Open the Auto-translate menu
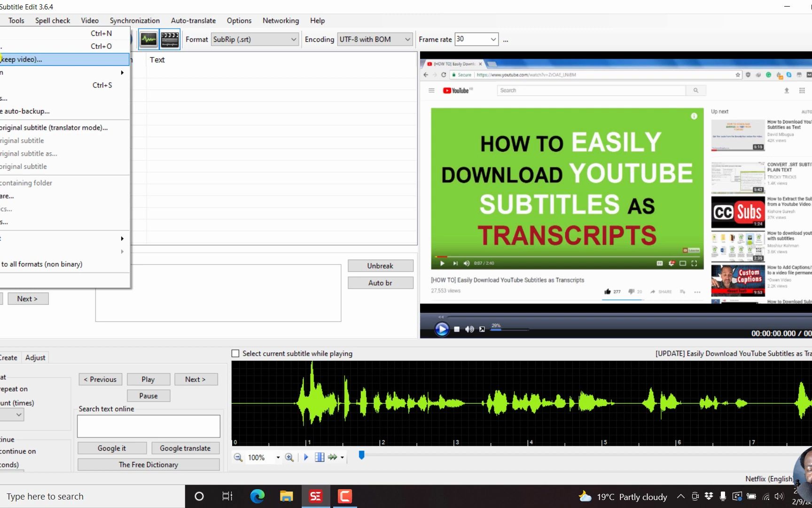Screen dimensions: 812x508 click(x=193, y=20)
